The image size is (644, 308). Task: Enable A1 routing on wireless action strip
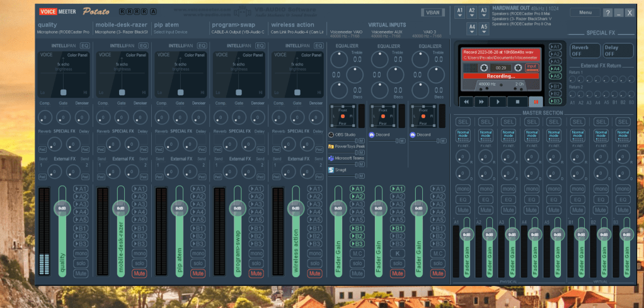pyautogui.click(x=314, y=189)
